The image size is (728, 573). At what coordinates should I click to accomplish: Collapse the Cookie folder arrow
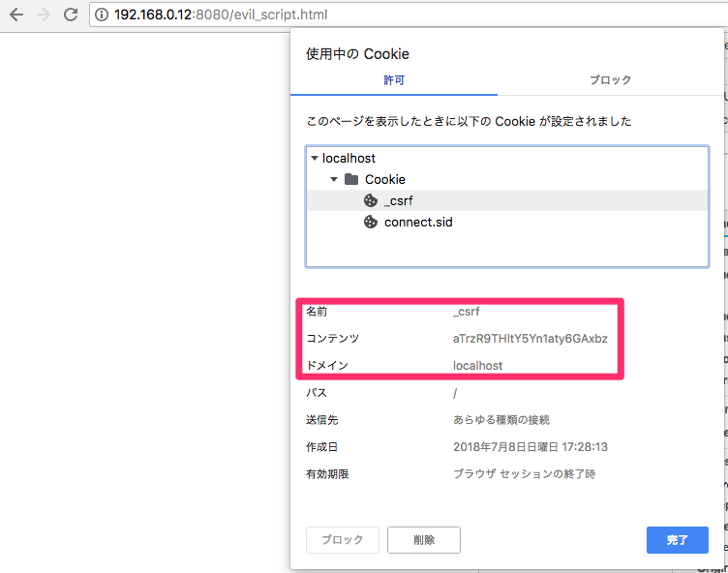click(334, 179)
